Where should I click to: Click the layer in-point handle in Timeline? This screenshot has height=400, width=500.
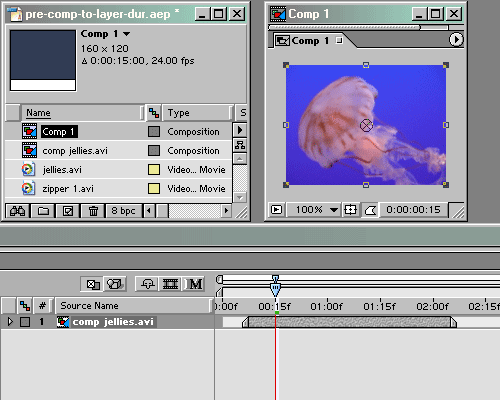point(245,322)
